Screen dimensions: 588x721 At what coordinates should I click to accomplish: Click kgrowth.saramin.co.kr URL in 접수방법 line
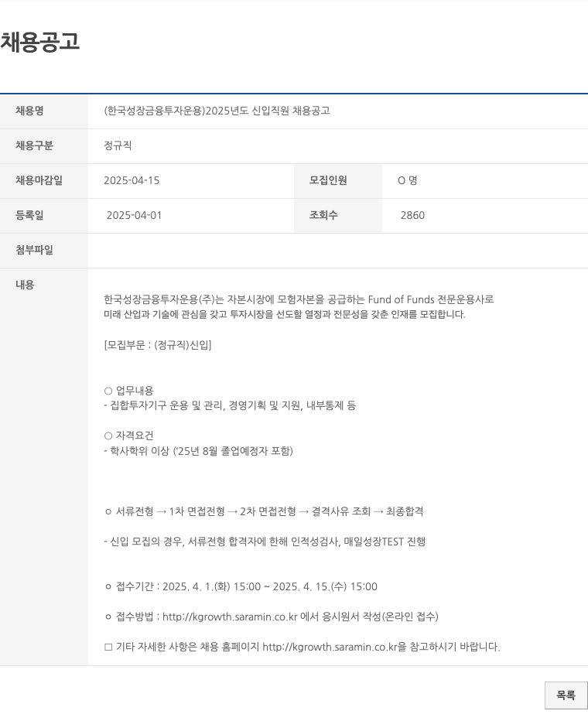[230, 617]
